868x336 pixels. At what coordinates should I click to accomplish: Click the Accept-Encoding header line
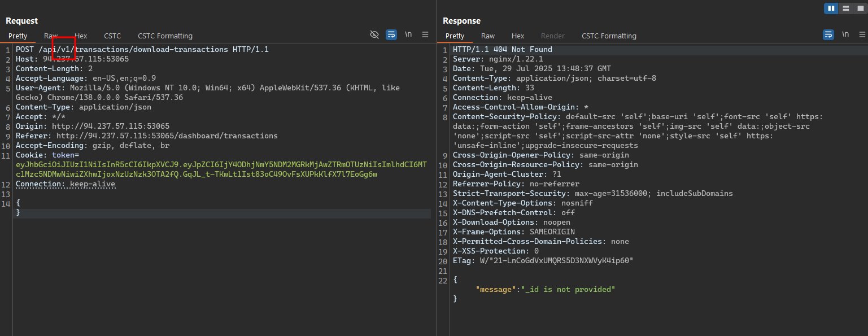click(93, 145)
